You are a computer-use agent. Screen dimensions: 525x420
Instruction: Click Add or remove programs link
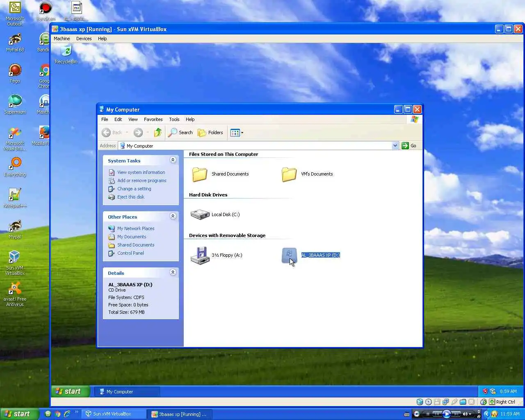click(142, 180)
